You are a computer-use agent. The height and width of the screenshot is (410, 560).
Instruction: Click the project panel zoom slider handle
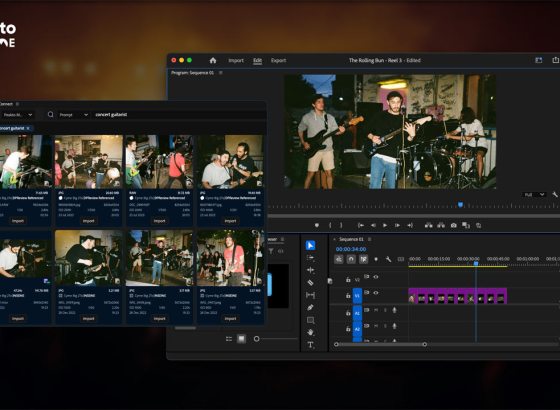256,339
